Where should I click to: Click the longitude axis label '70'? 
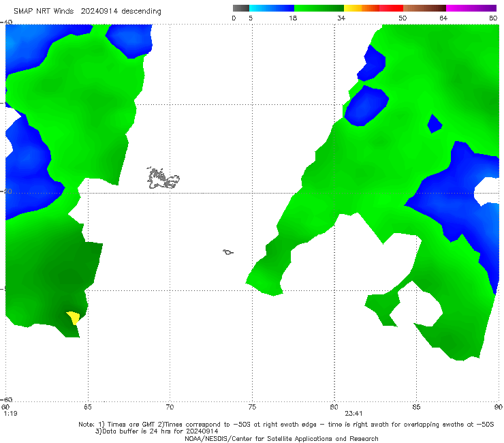click(x=170, y=407)
